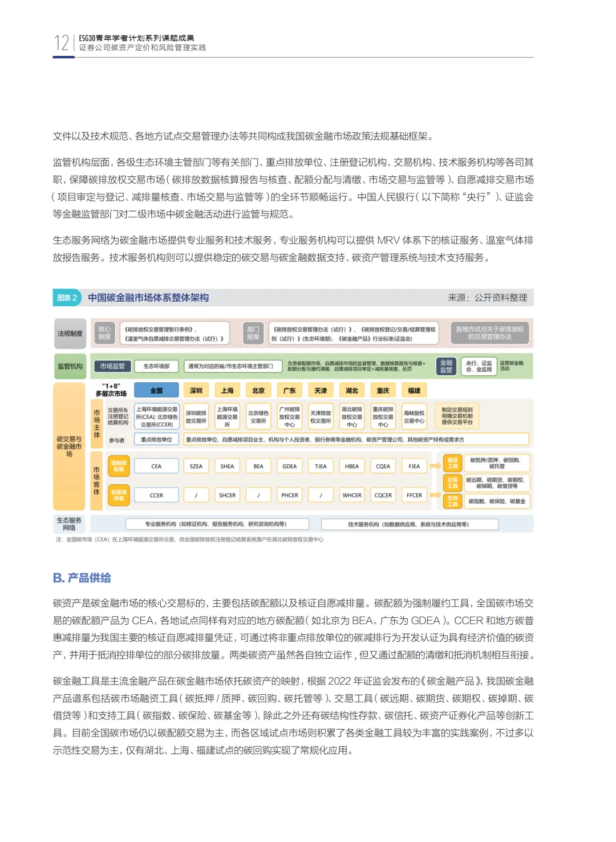Select the 福建 market header
616x842 pixels.
[x=414, y=391]
